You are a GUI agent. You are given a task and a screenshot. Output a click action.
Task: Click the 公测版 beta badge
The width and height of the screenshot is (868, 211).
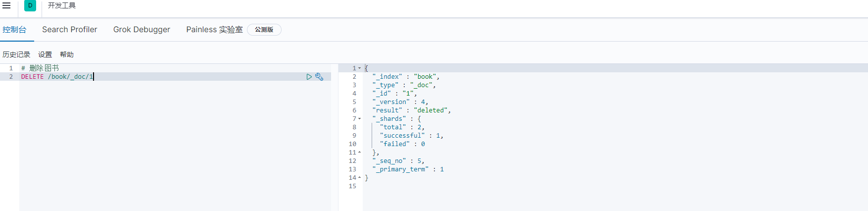(x=264, y=30)
